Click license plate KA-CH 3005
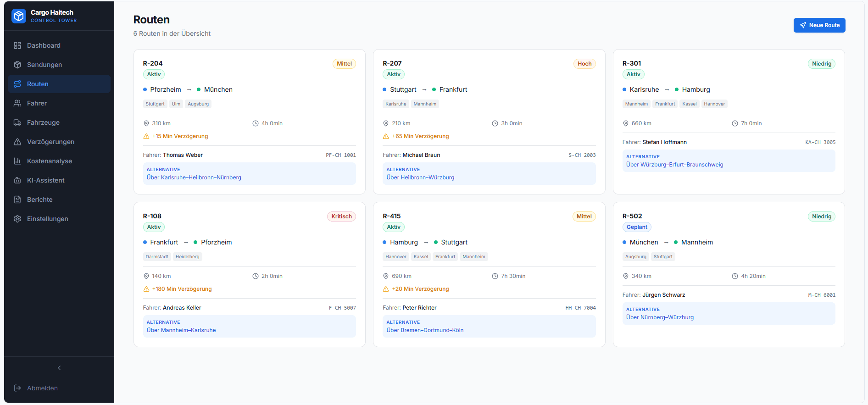The height and width of the screenshot is (405, 868). coord(820,142)
